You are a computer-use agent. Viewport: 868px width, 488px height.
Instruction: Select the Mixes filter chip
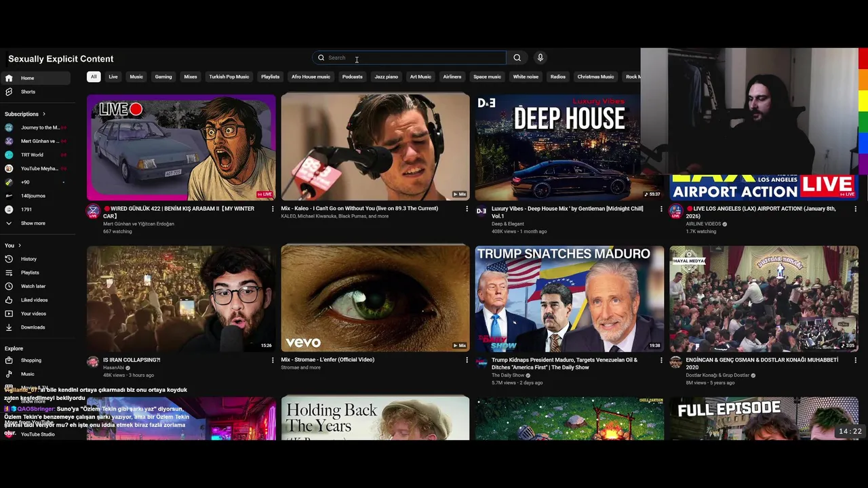(191, 77)
